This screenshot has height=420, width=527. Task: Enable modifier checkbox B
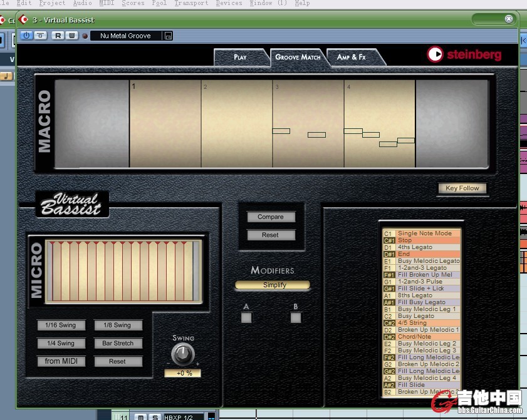pos(296,317)
